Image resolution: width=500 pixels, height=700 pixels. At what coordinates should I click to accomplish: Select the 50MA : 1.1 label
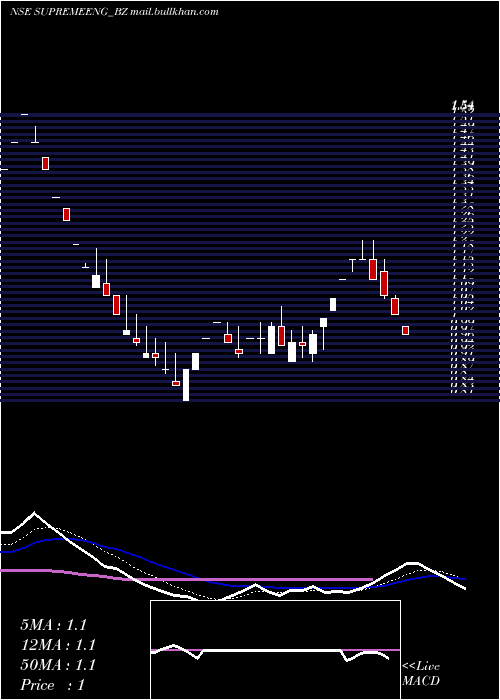pyautogui.click(x=58, y=665)
